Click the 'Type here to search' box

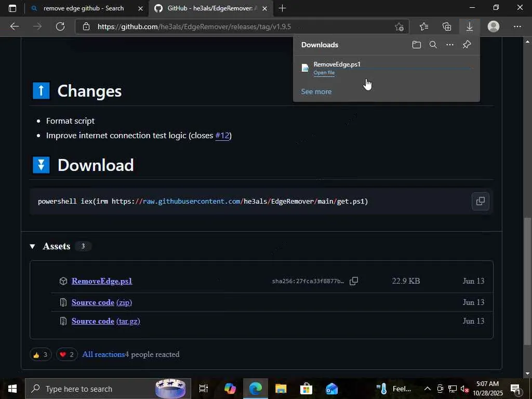tap(108, 389)
